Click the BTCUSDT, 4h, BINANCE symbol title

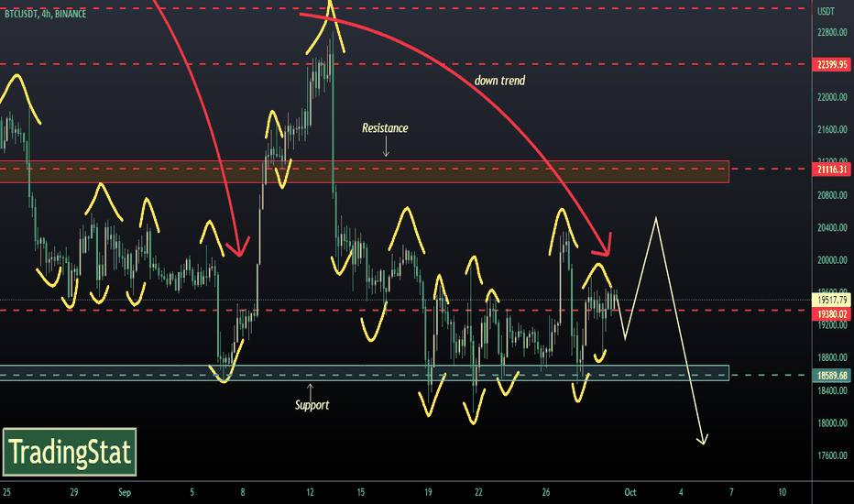coord(45,14)
